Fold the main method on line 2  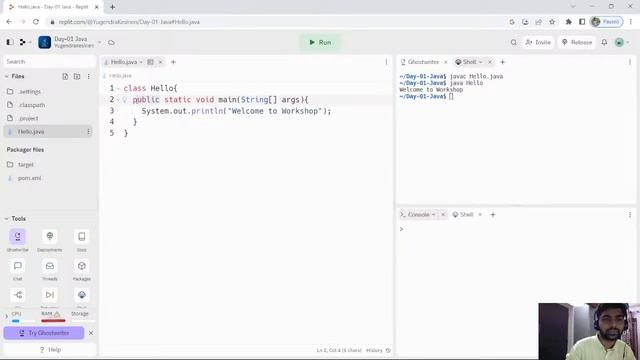[118, 100]
